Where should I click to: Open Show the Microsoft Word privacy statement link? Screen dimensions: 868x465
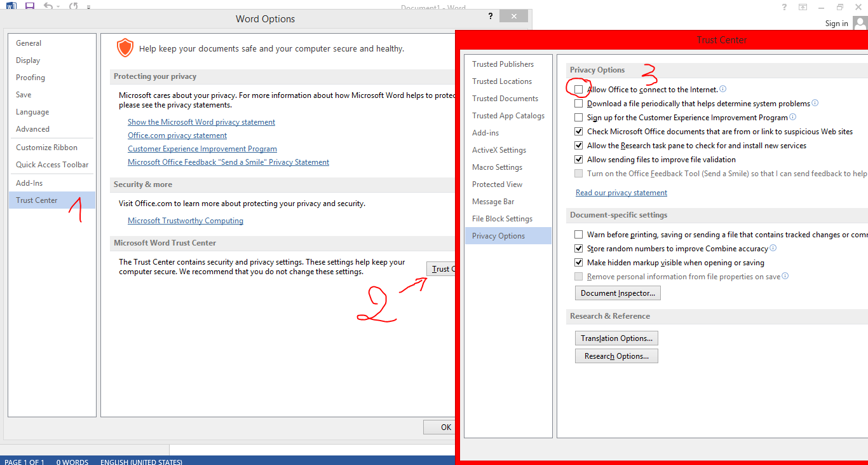(x=201, y=122)
